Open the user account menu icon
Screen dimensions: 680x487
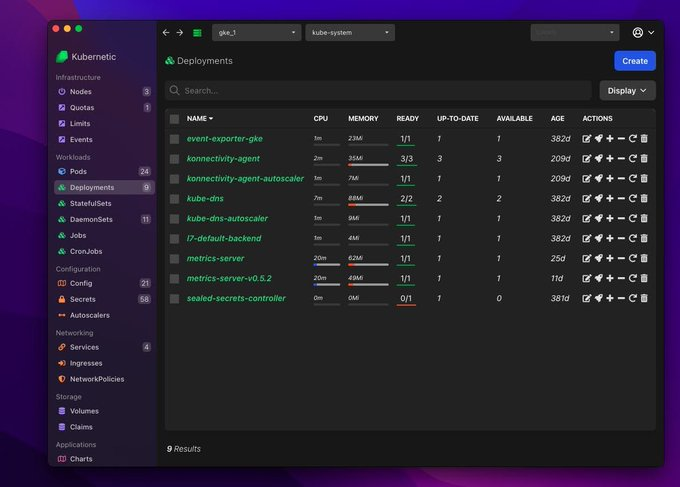[x=638, y=33]
